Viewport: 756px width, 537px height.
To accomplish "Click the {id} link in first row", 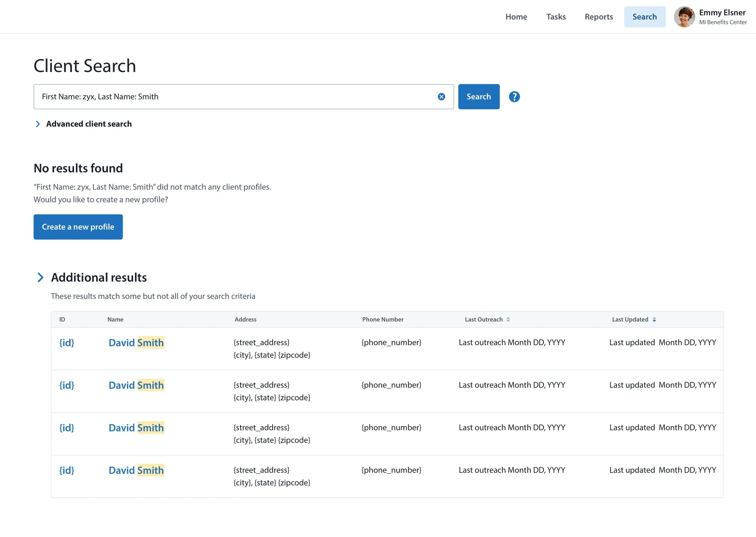I will click(x=67, y=342).
